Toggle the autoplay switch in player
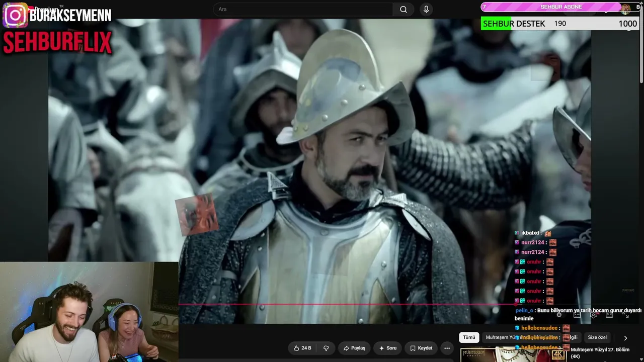The image size is (644, 362). [x=559, y=315]
